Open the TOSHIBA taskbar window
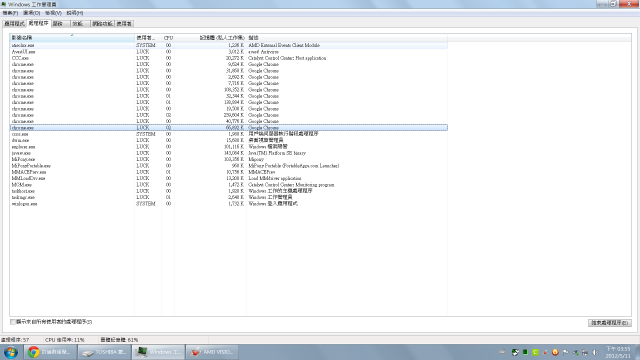The image size is (640, 360). click(104, 352)
